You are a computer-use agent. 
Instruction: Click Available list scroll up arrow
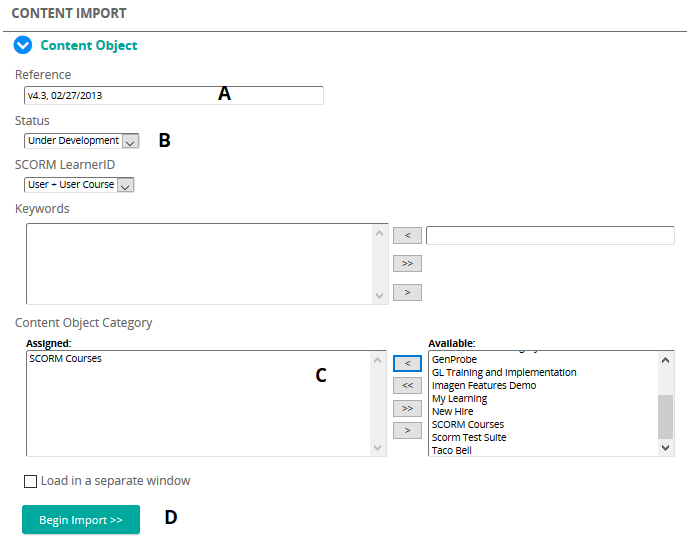665,360
